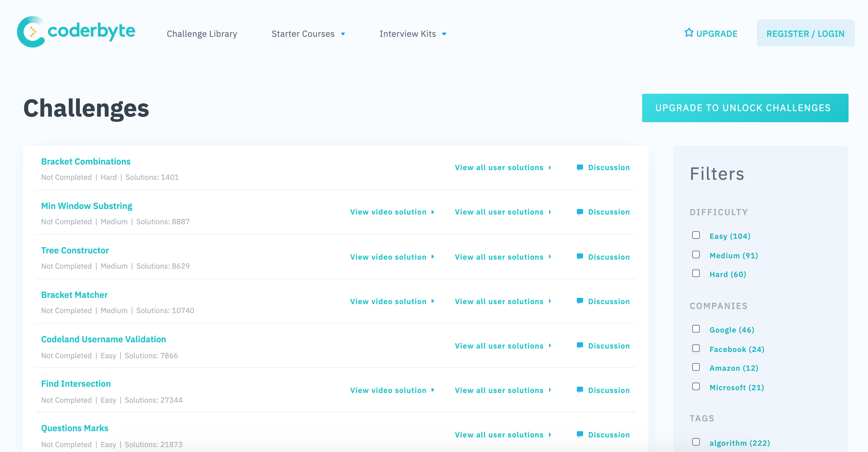Check the Hard (60) filter checkbox
868x452 pixels.
(x=695, y=274)
